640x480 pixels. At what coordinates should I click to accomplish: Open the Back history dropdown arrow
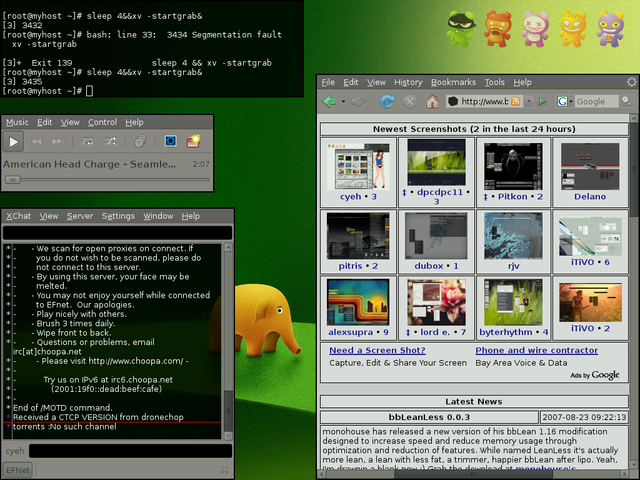pyautogui.click(x=343, y=101)
